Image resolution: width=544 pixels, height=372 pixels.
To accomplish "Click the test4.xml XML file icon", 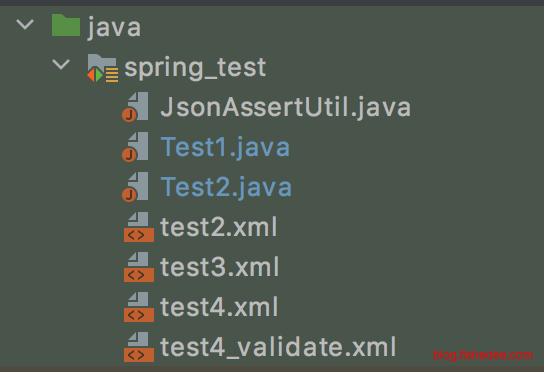I will (139, 307).
